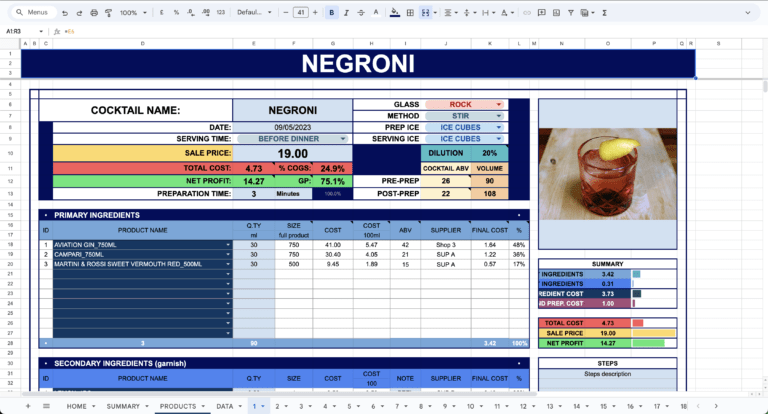Open the all sheets list icon

[46, 406]
